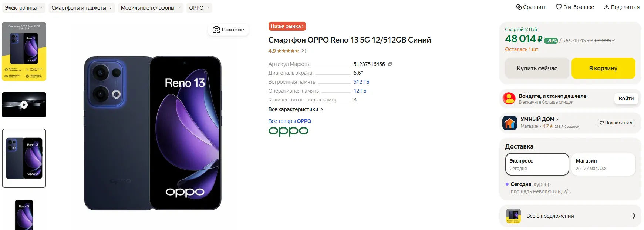Open the УМНЫЙ ДОМ store logo icon

[x=510, y=123]
